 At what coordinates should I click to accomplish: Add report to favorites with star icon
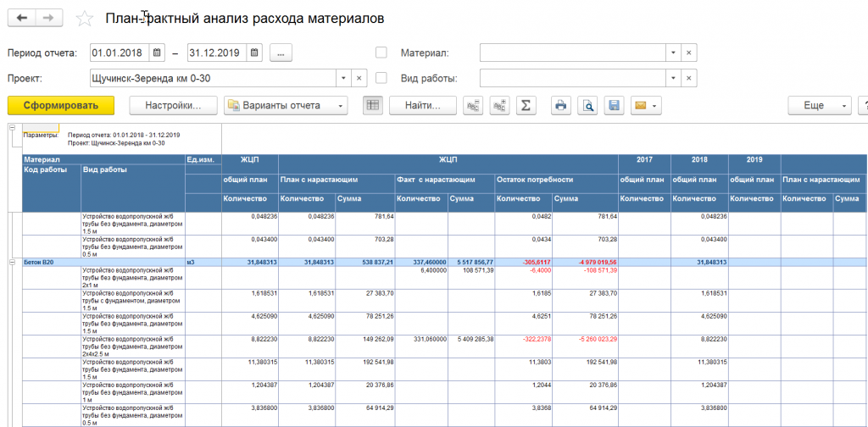(x=85, y=19)
